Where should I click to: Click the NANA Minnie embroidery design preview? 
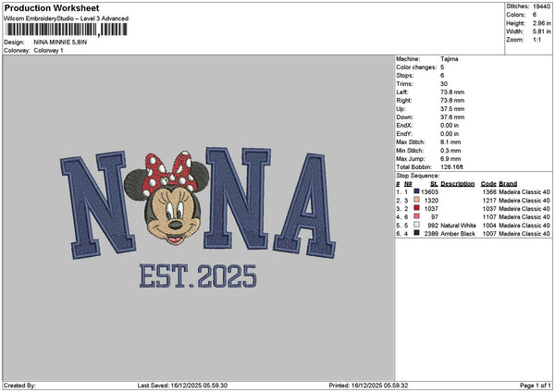[x=198, y=217]
